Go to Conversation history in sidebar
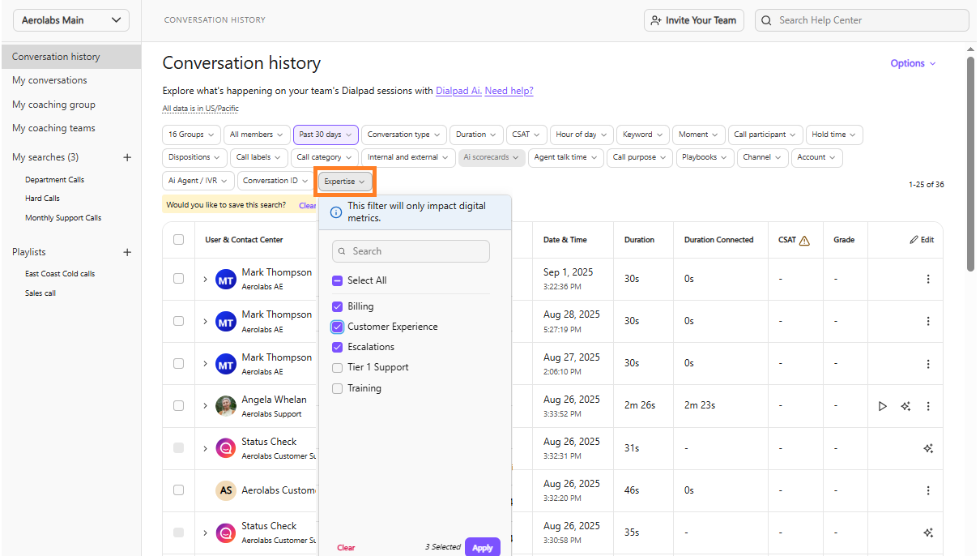Viewport: 980px width, 556px height. pos(70,57)
